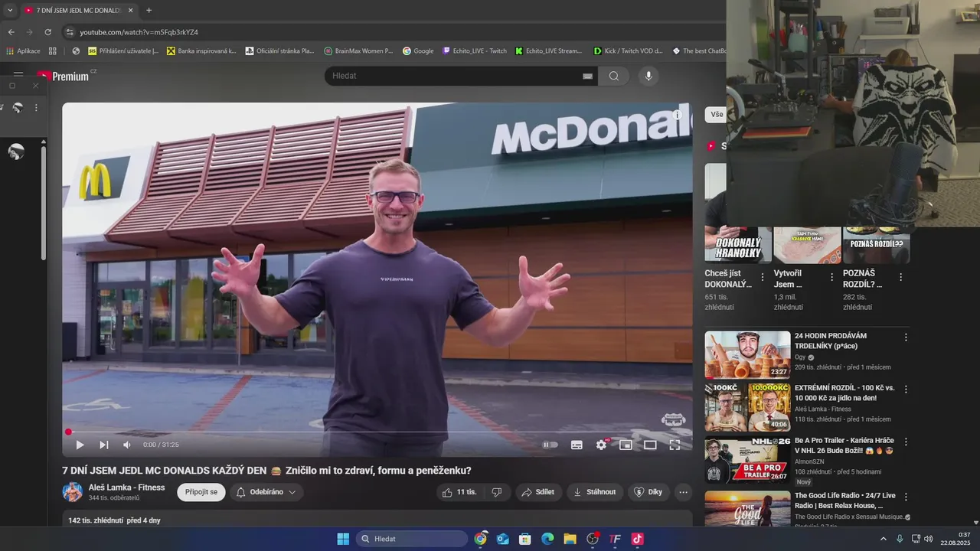Open options for Be A Pro Trailer
This screenshot has height=551, width=980.
point(906,442)
